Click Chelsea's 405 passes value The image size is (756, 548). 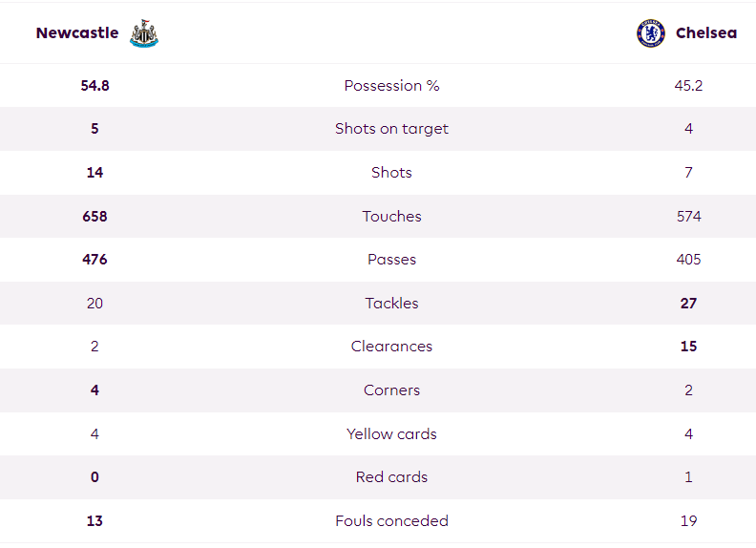coord(688,259)
